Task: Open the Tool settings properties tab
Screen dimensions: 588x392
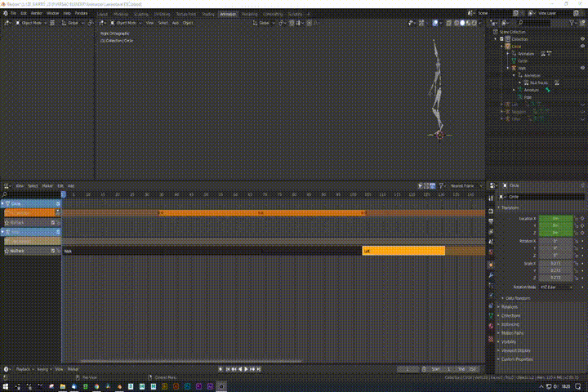Action: point(491,198)
